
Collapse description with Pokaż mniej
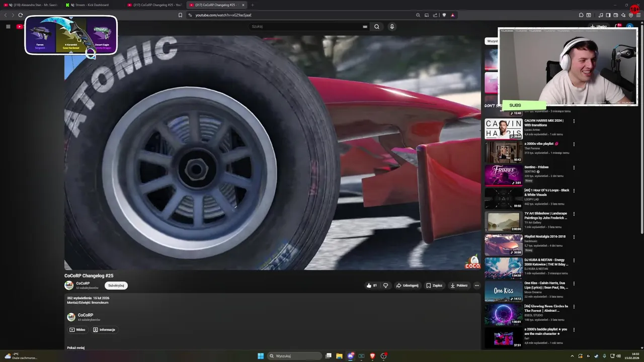(x=75, y=348)
